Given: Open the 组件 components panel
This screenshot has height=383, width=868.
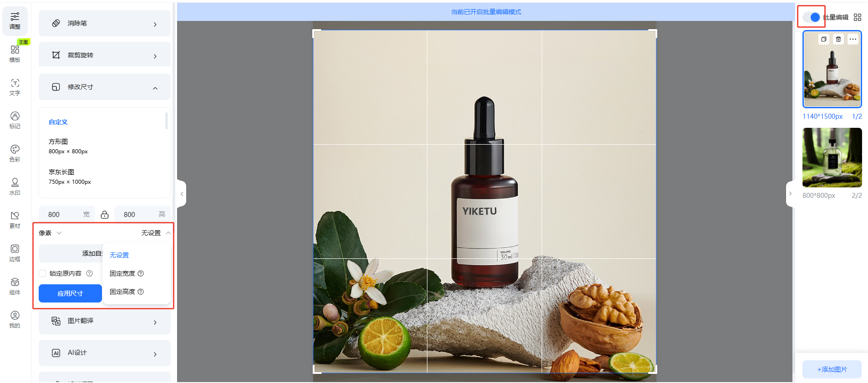Looking at the screenshot, I should point(15,286).
